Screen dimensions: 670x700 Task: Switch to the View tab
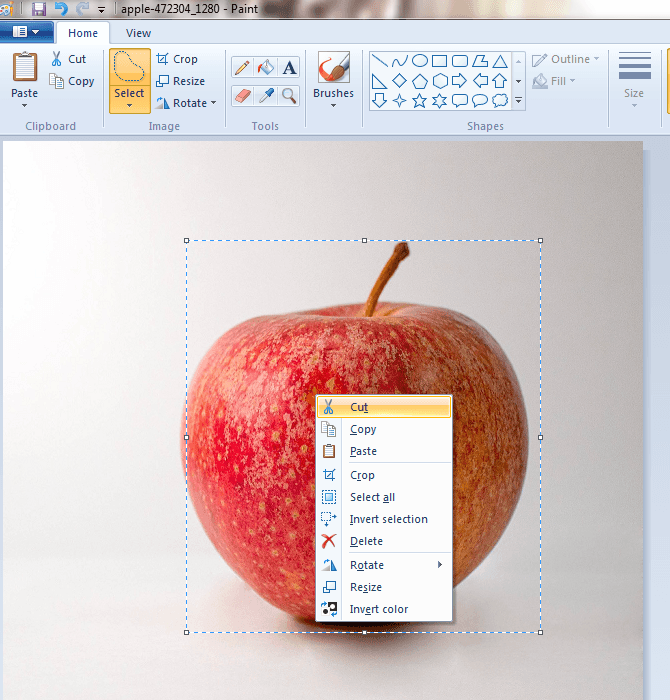click(138, 33)
